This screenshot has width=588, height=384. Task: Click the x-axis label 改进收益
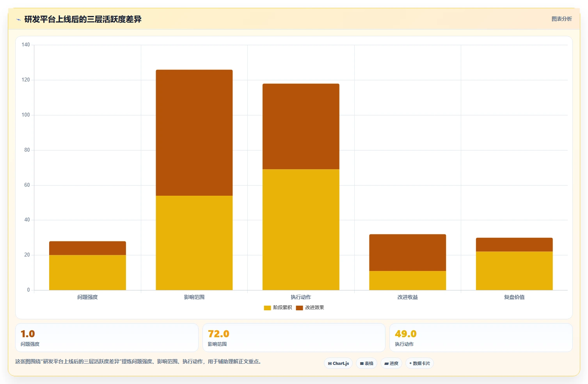tap(408, 297)
